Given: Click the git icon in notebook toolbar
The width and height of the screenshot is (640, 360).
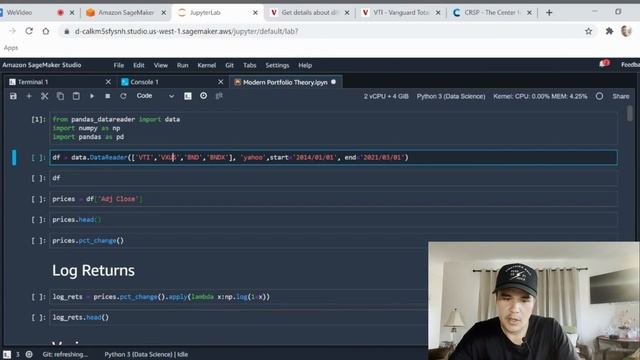Looking at the screenshot, I should point(219,96).
